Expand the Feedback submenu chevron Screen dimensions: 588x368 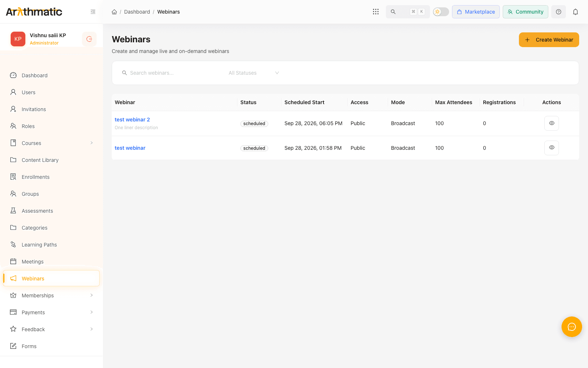click(x=92, y=329)
